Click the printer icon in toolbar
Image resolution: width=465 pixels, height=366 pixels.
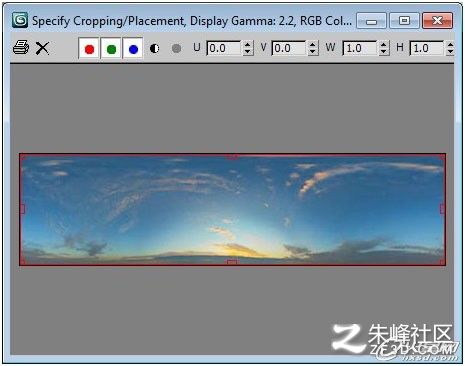[21, 48]
